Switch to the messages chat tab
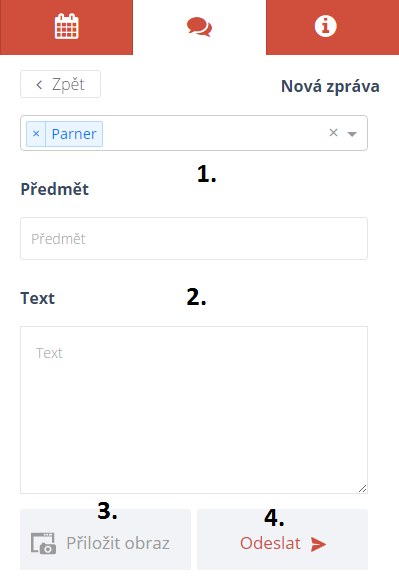The image size is (399, 582). click(199, 27)
